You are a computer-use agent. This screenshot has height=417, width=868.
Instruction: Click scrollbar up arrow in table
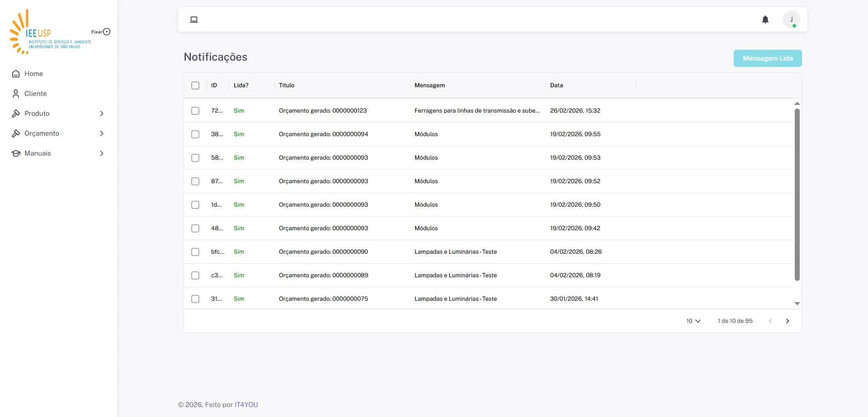pos(797,104)
